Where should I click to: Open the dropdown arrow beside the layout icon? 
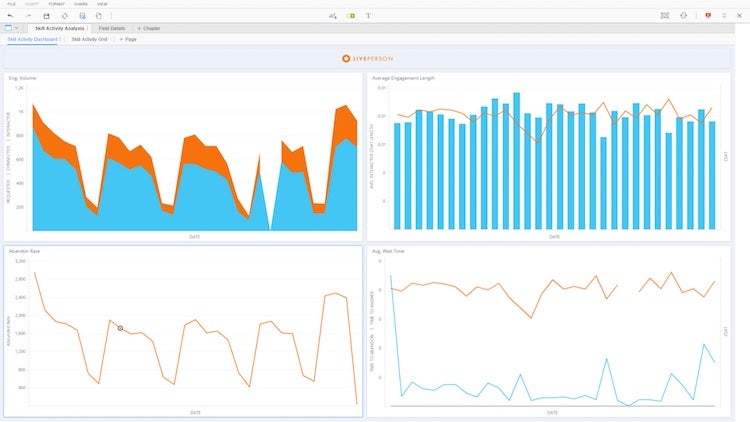click(16, 28)
